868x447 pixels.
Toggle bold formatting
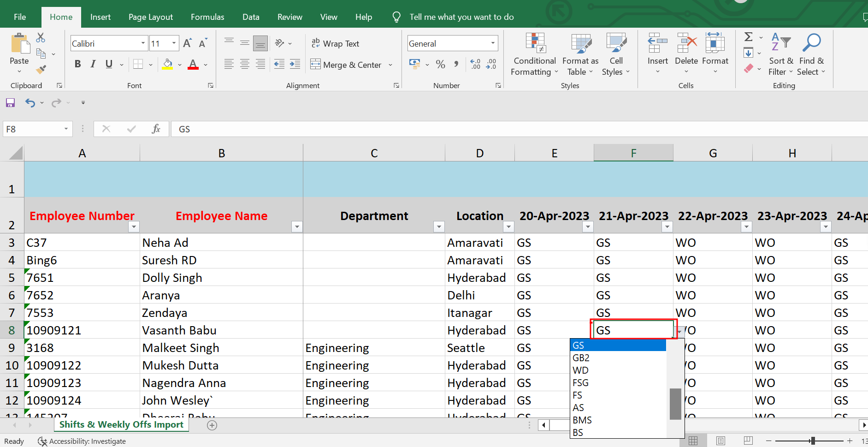click(77, 64)
